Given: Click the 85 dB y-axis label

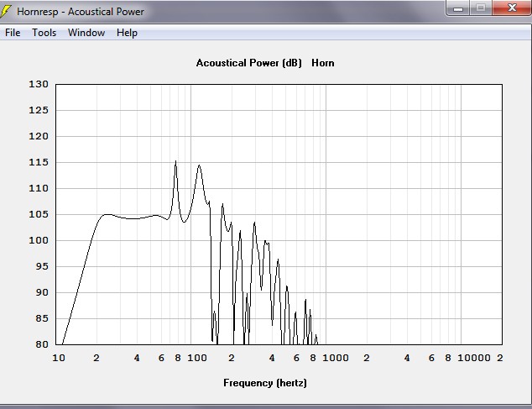Looking at the screenshot, I should coord(42,318).
